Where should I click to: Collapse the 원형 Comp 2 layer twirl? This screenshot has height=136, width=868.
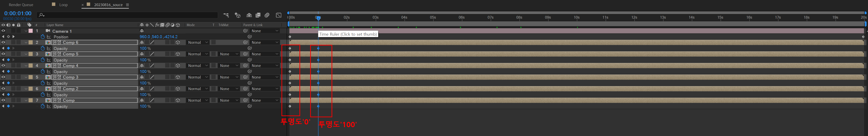coord(26,89)
